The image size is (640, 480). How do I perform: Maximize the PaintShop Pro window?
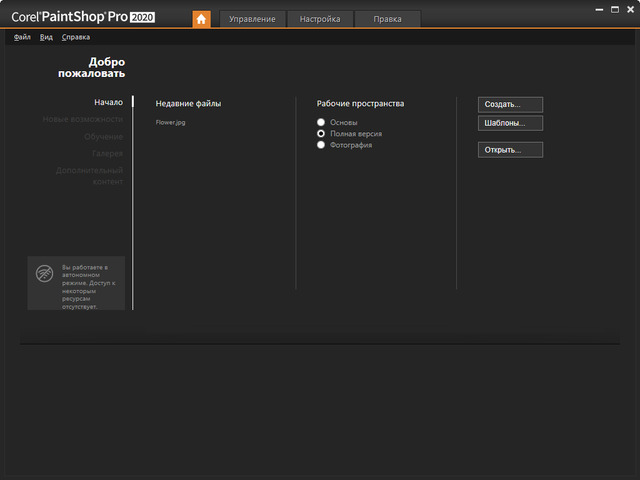(x=614, y=9)
